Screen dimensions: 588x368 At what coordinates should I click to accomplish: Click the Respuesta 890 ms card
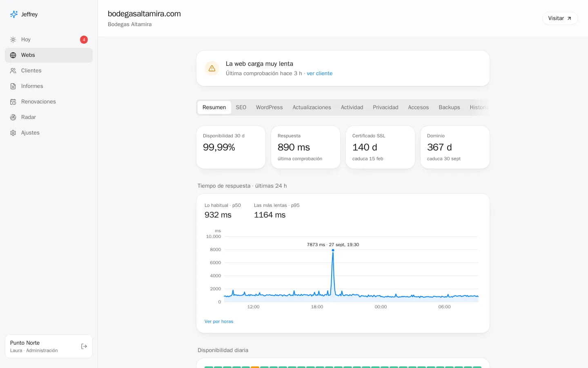click(306, 147)
